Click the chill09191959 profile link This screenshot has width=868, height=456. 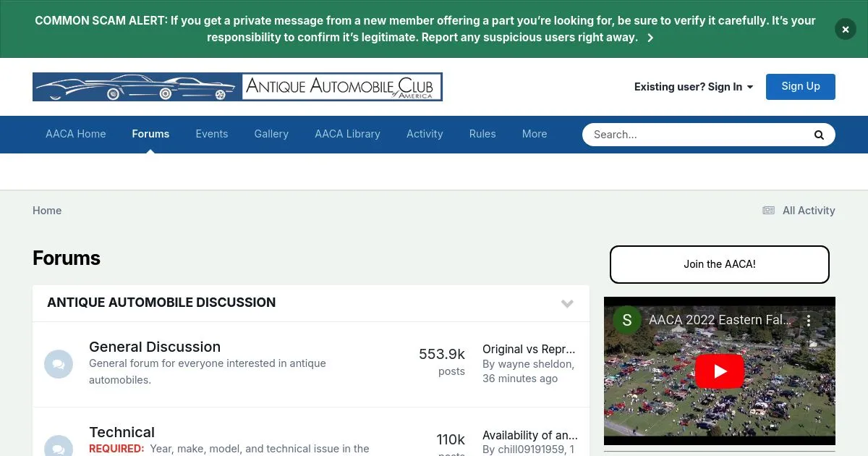532,449
